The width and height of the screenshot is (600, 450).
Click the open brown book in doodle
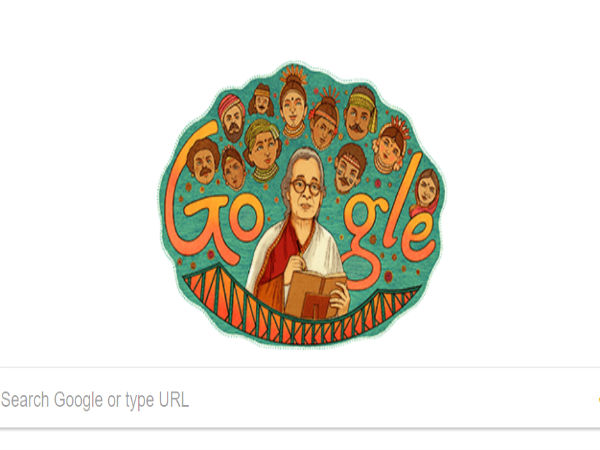pos(315,295)
